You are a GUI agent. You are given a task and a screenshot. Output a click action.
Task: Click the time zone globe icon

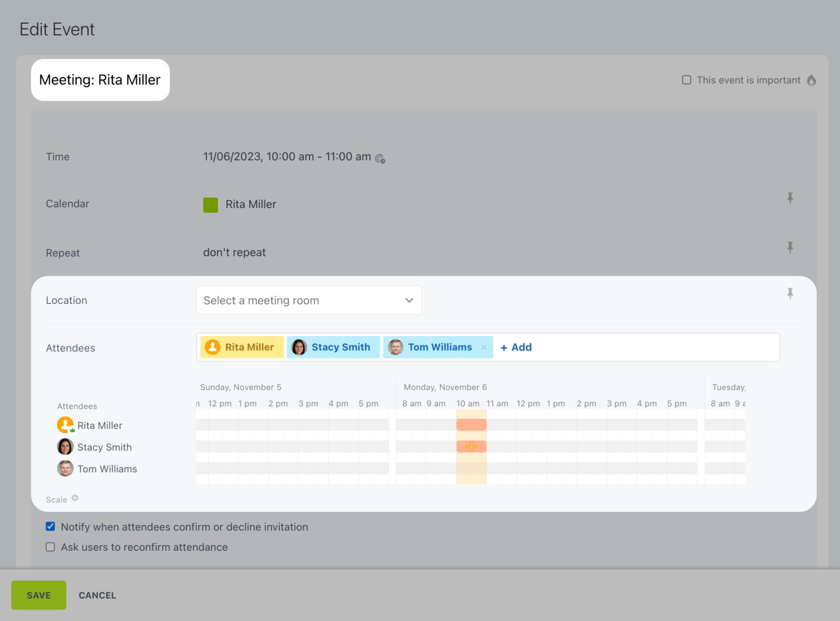[380, 158]
